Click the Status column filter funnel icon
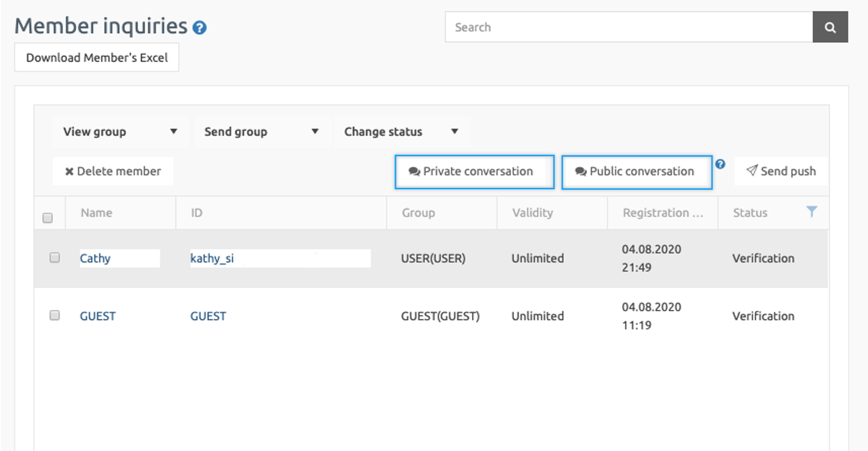This screenshot has height=451, width=868. point(812,212)
